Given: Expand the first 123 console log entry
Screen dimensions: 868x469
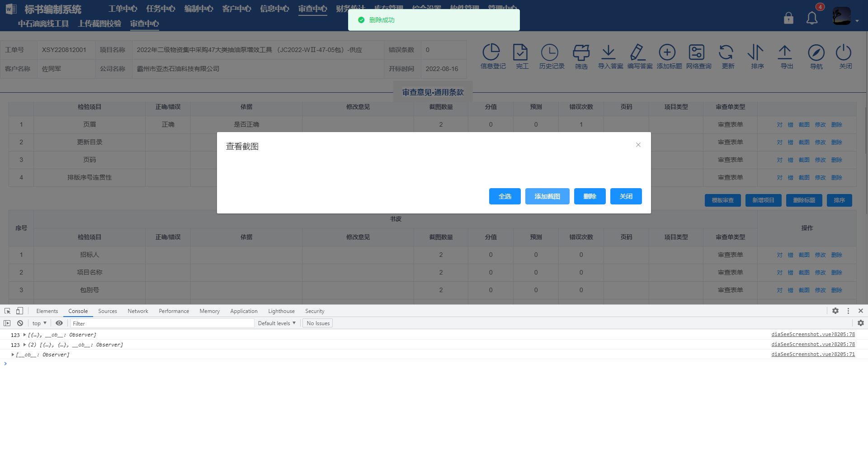Looking at the screenshot, I should [x=24, y=335].
